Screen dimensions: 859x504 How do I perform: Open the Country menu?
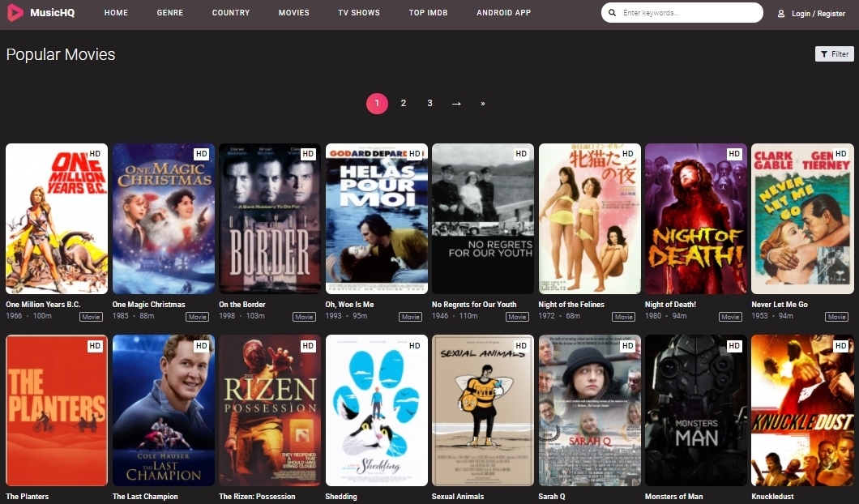(231, 13)
